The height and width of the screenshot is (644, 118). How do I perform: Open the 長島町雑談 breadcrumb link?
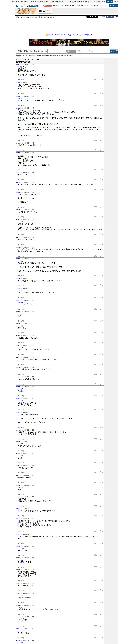tap(39, 17)
